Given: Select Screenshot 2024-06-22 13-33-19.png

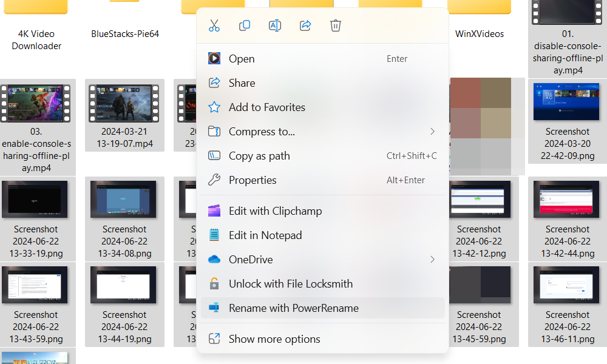Looking at the screenshot, I should point(36,219).
